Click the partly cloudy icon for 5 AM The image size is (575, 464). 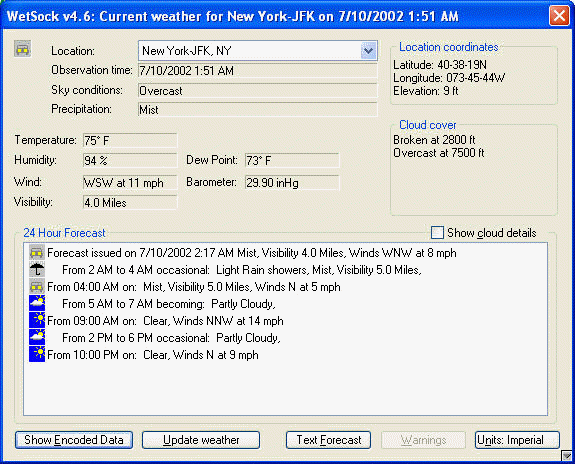point(37,303)
